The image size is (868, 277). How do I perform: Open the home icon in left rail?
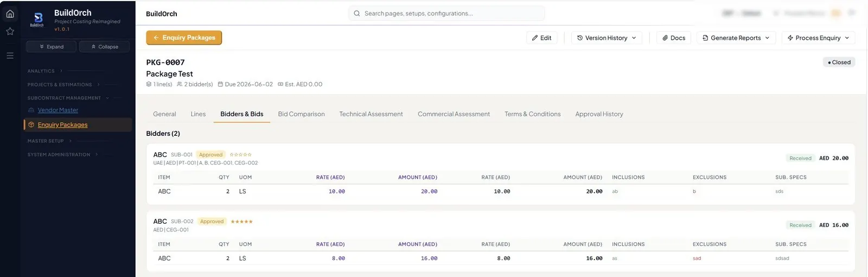(x=10, y=14)
